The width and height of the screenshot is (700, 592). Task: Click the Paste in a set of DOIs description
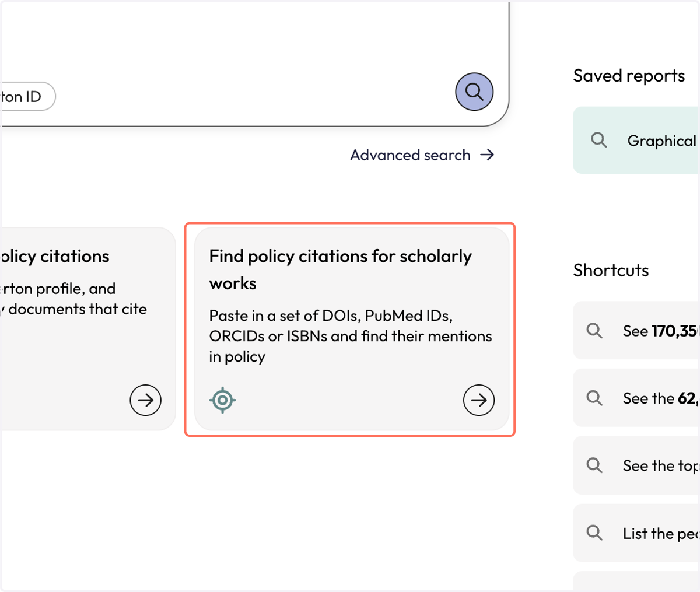click(x=351, y=336)
